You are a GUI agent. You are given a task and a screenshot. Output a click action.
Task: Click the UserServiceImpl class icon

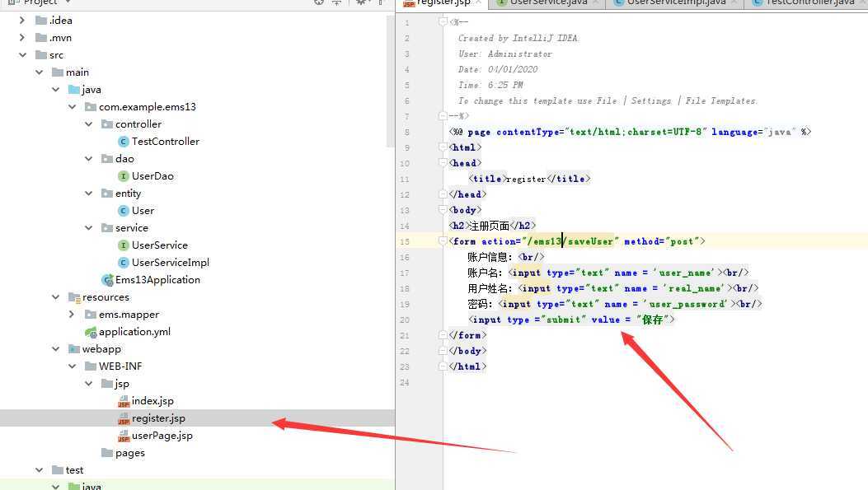pyautogui.click(x=124, y=263)
